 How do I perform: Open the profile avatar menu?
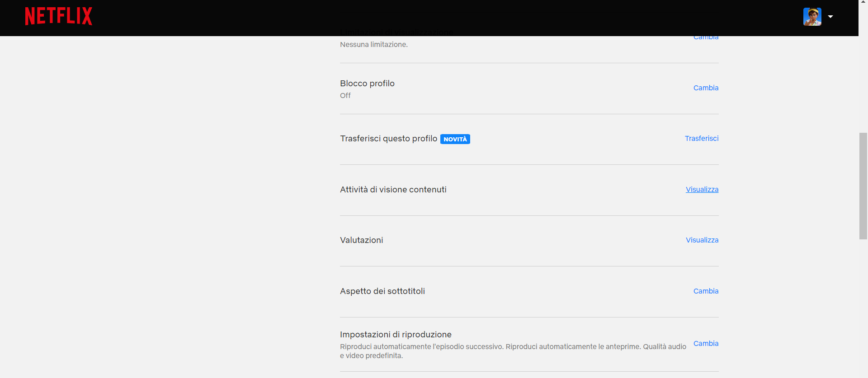[812, 17]
